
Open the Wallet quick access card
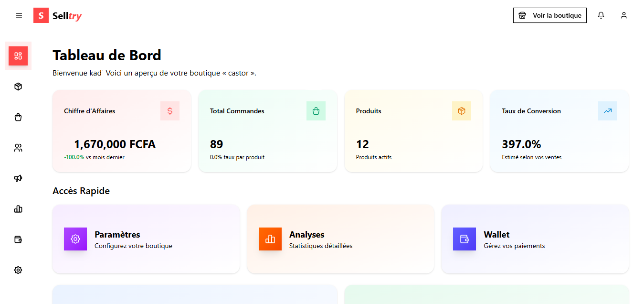pos(535,239)
